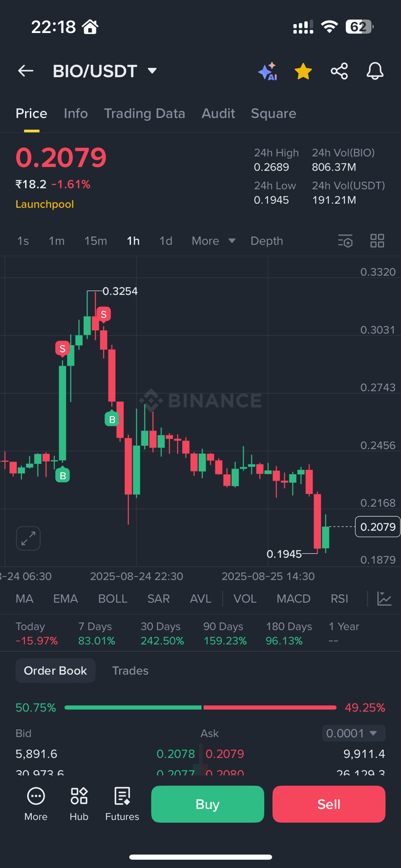Select the 1m timeframe
Viewport: 401px width, 868px height.
[57, 241]
